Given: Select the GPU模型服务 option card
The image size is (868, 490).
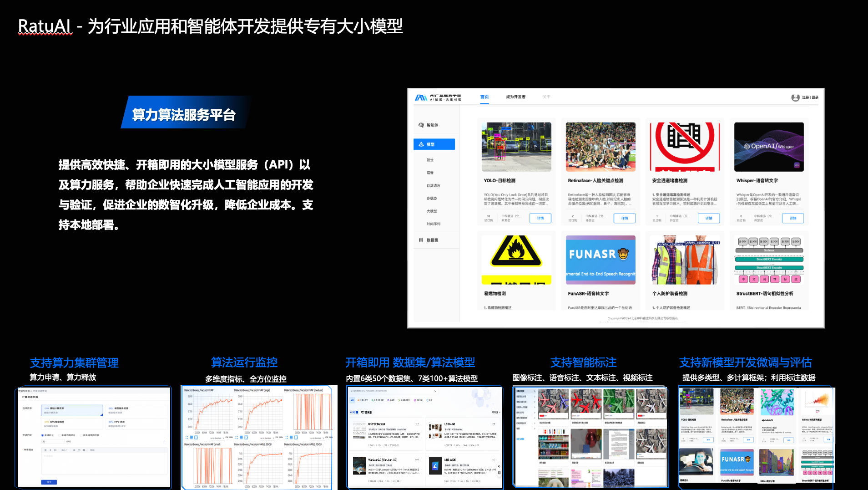Looking at the screenshot, I should 72,424.
